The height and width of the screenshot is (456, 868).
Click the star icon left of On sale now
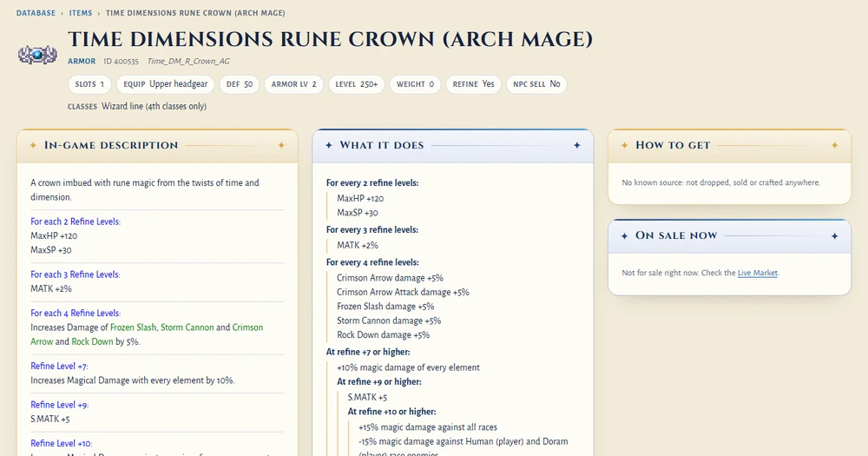pos(624,236)
